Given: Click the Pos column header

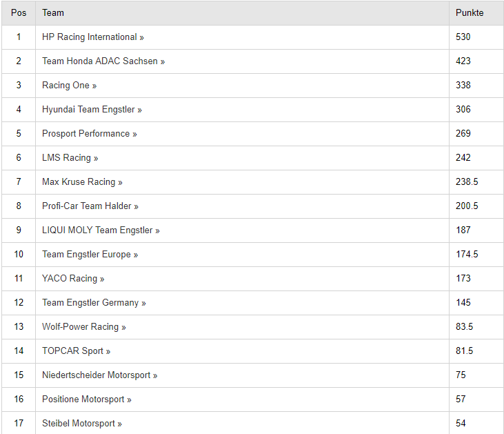Looking at the screenshot, I should (x=19, y=13).
